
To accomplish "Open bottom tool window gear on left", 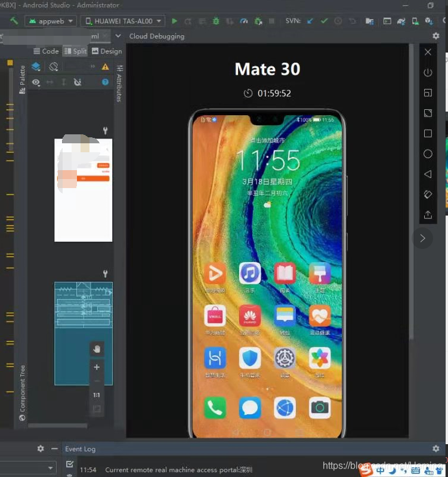I will coord(41,449).
